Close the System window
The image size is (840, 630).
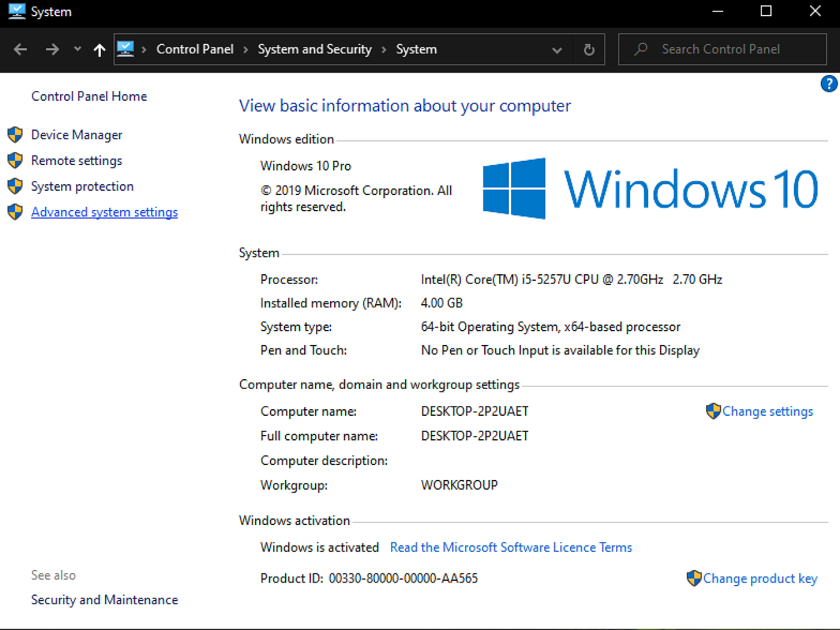pyautogui.click(x=815, y=11)
